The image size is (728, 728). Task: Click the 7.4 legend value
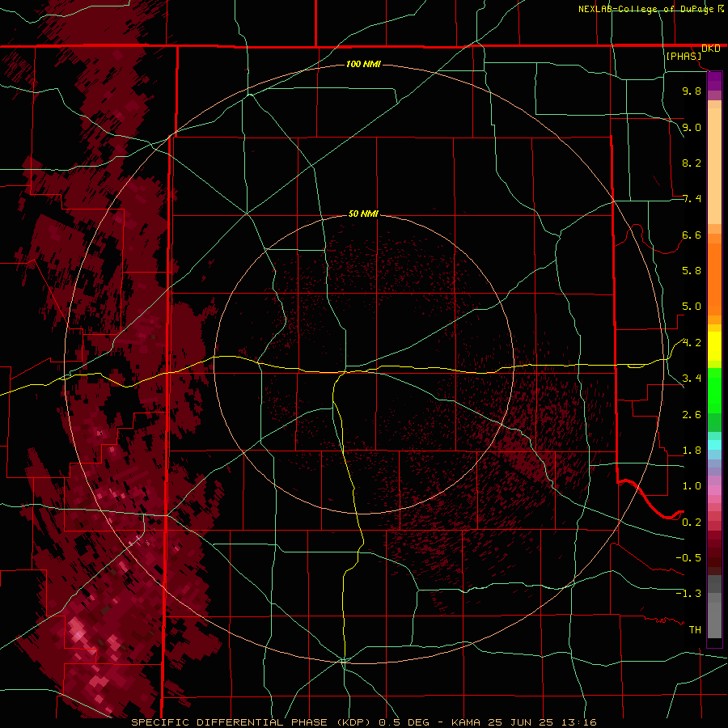(x=692, y=199)
